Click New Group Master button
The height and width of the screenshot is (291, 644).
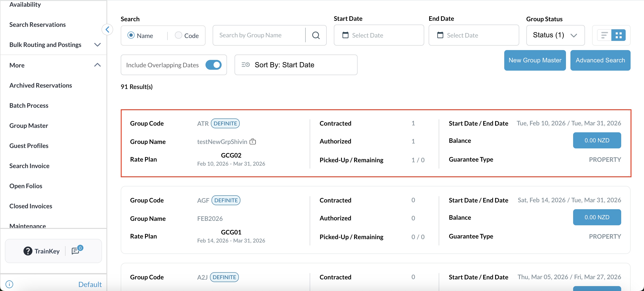click(535, 60)
